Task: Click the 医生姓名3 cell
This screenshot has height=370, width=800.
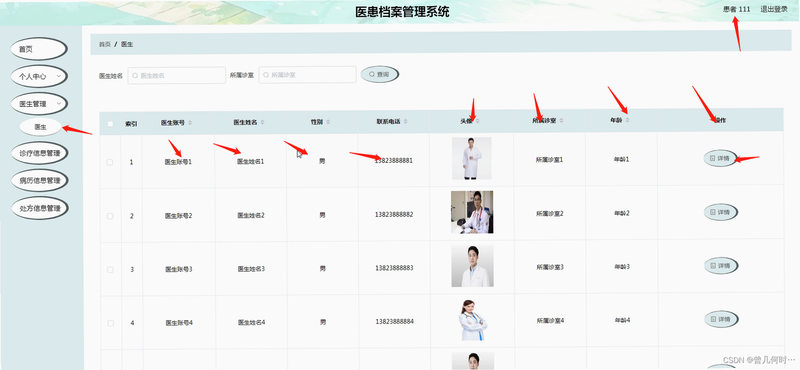Action: click(251, 268)
